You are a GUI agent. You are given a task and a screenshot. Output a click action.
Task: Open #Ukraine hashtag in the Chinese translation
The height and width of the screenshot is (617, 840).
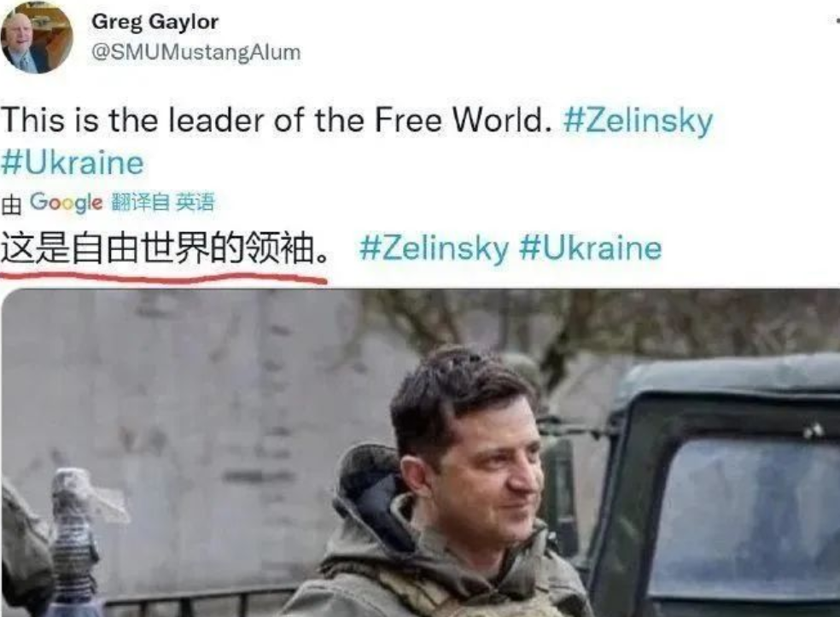pyautogui.click(x=591, y=248)
